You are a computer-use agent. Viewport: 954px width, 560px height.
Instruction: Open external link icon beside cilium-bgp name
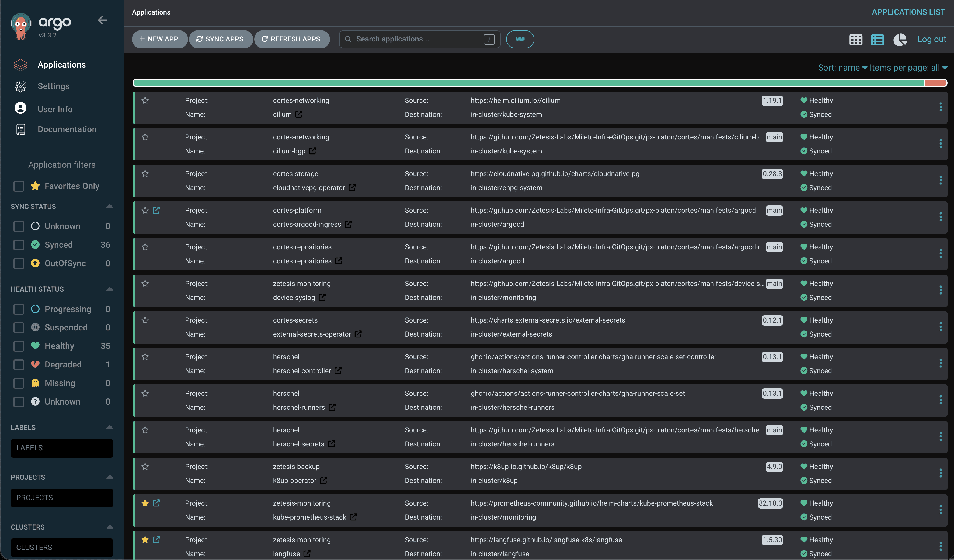pos(312,150)
